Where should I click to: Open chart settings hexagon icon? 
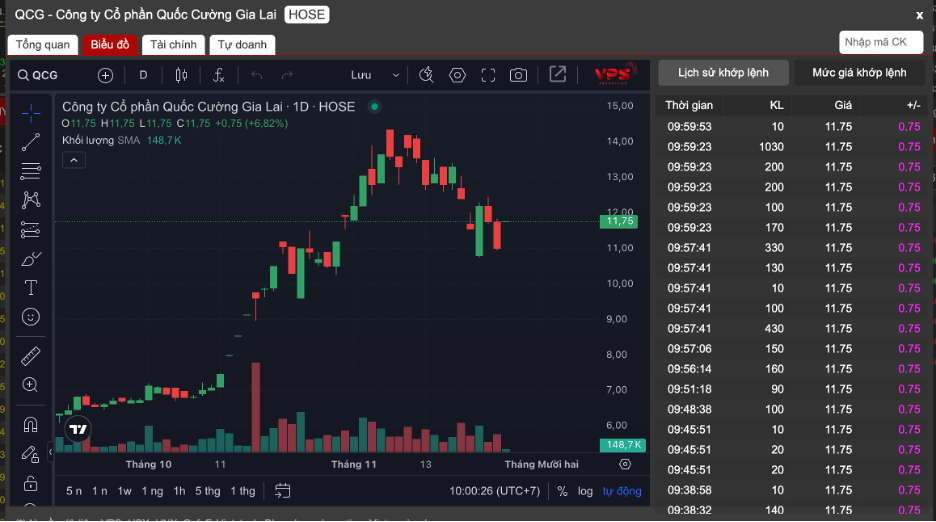[457, 75]
